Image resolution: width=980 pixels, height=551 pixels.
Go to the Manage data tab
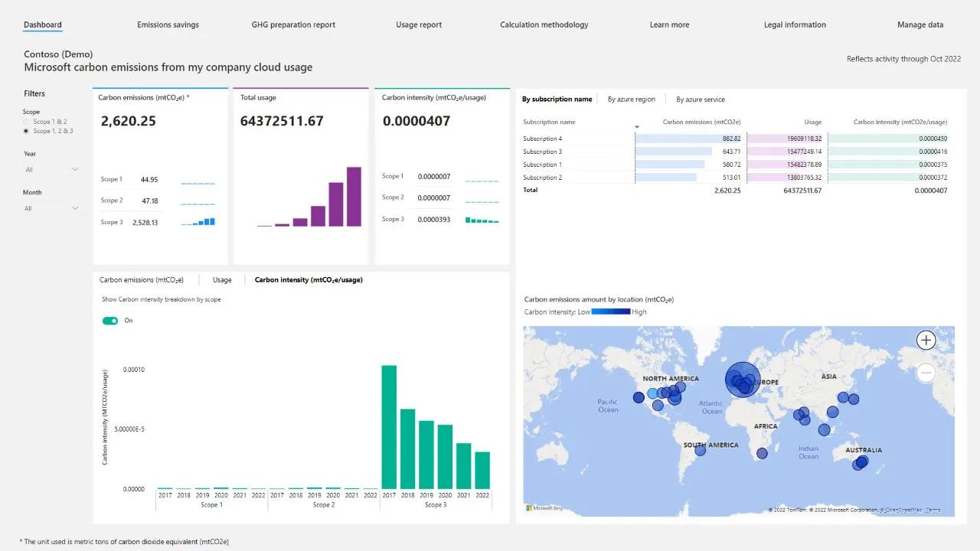coord(920,24)
